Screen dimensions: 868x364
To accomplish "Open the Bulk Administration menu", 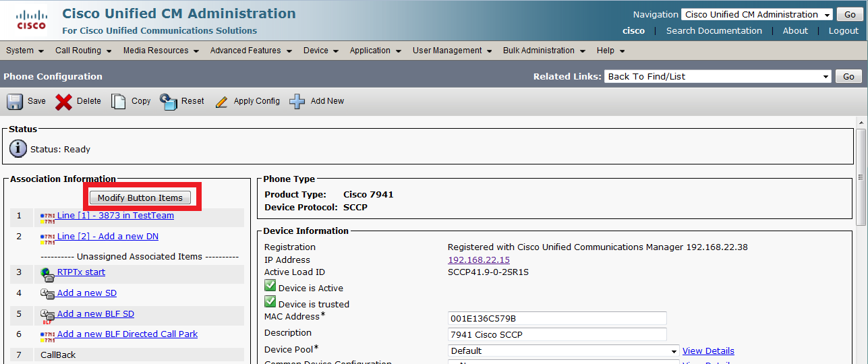I will point(543,51).
